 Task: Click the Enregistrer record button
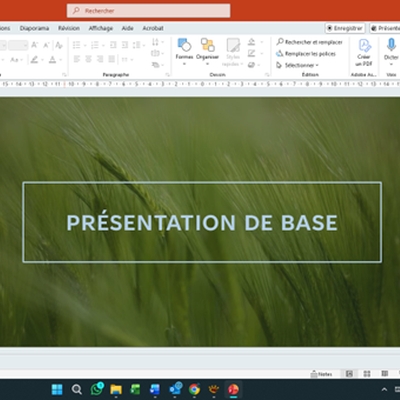(345, 28)
